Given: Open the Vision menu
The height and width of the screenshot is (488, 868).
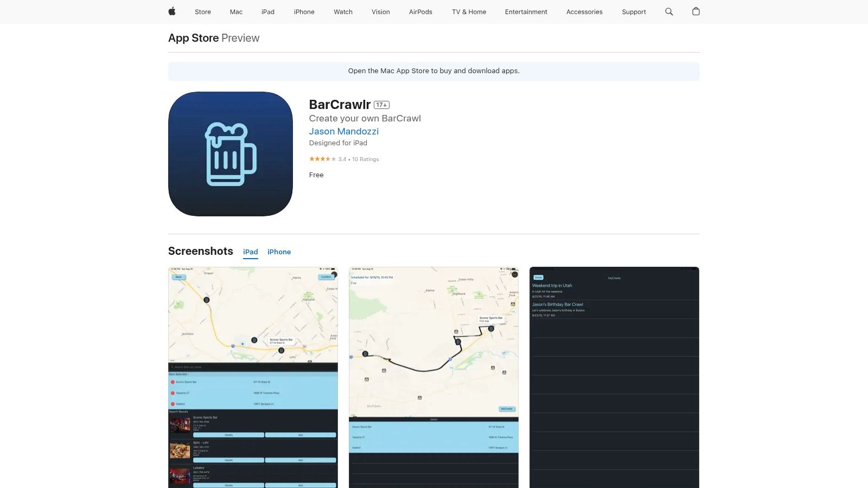Looking at the screenshot, I should (x=381, y=12).
